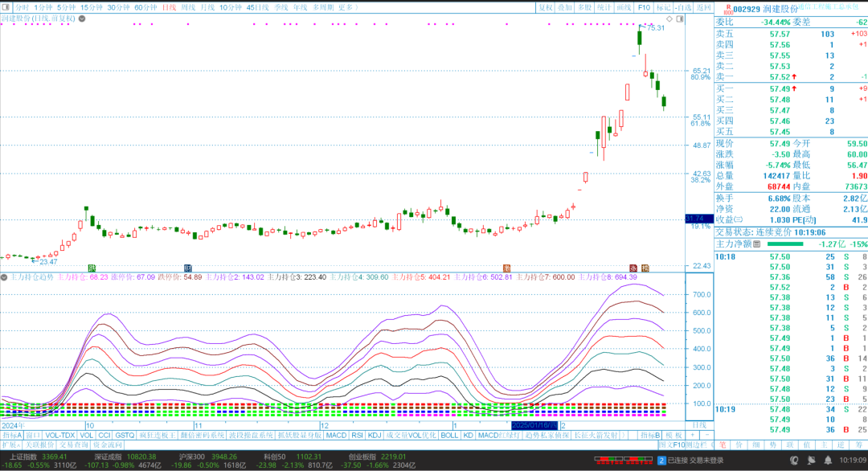Select the GSTQ indicator tab
The height and width of the screenshot is (471, 868).
[125, 436]
